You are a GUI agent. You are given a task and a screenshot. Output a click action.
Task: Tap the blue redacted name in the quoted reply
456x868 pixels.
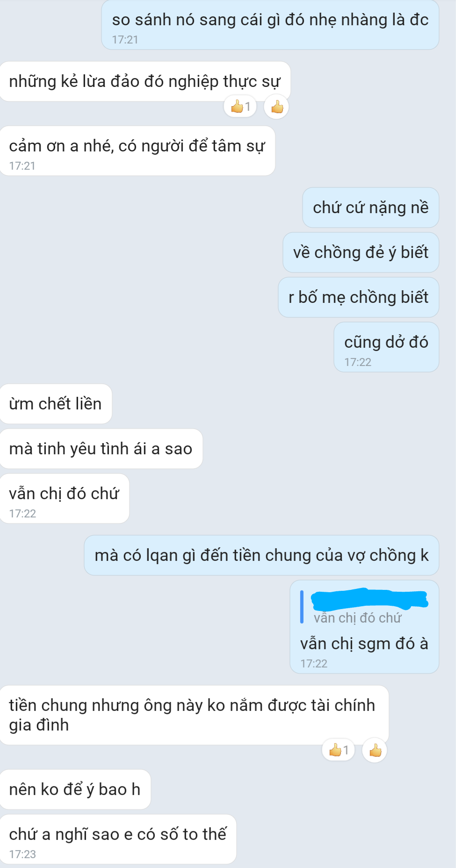(369, 599)
